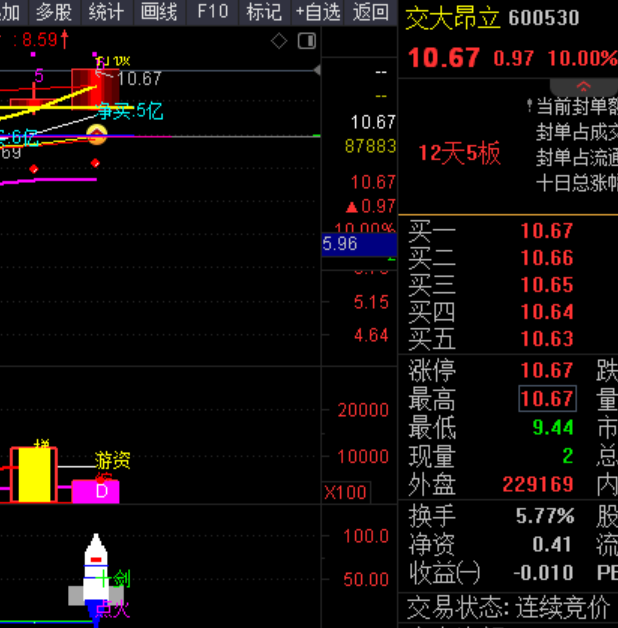Click the X100 volume unit label
The image size is (618, 628).
pos(345,492)
